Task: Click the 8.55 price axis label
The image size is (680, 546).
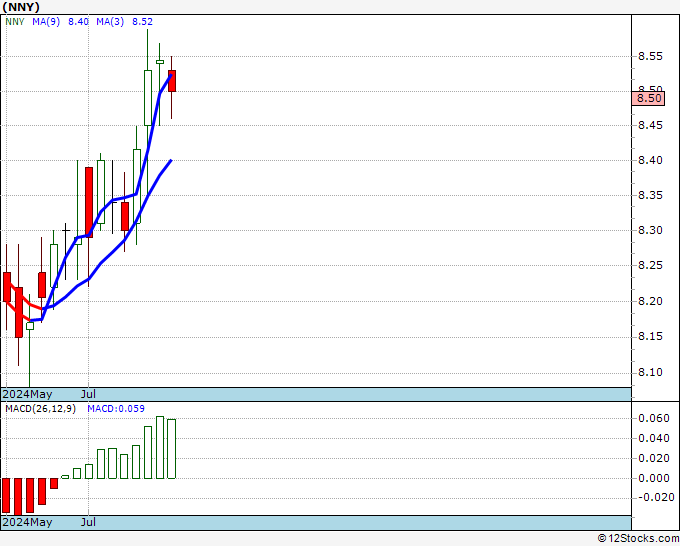Action: [x=650, y=56]
